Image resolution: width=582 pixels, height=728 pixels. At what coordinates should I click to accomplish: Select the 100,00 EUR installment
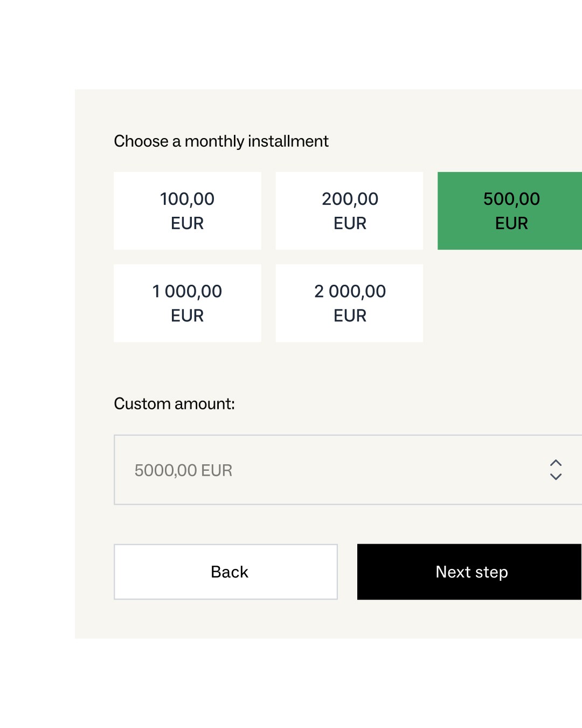click(x=188, y=211)
